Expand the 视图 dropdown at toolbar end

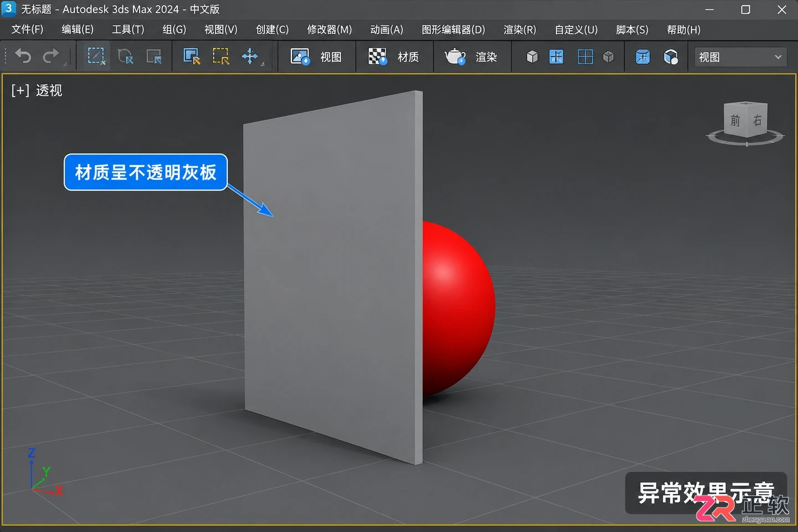(740, 57)
